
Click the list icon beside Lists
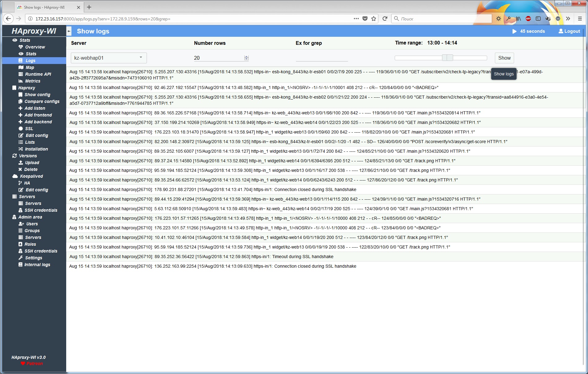[21, 142]
